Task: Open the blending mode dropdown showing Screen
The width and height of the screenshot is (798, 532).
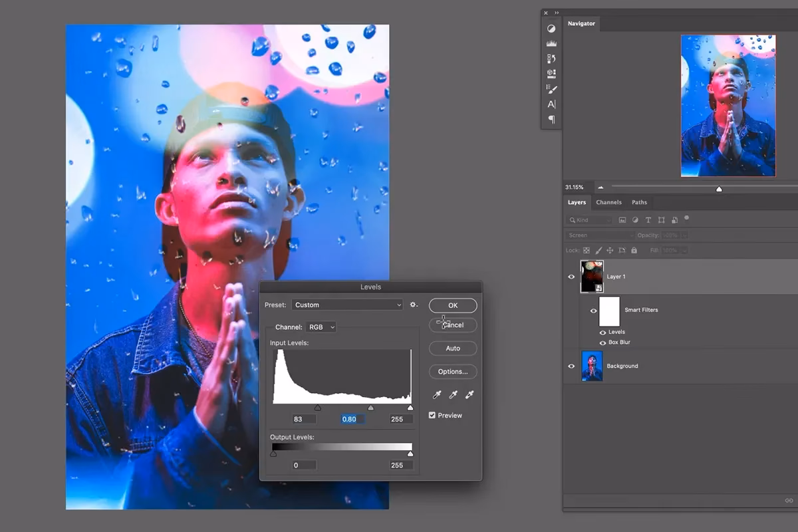Action: click(x=598, y=235)
